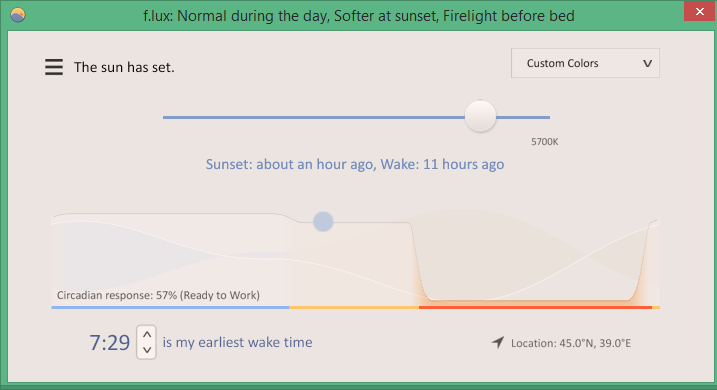Click the blue daytime segment of the timeline bar
The height and width of the screenshot is (390, 717).
pyautogui.click(x=170, y=307)
